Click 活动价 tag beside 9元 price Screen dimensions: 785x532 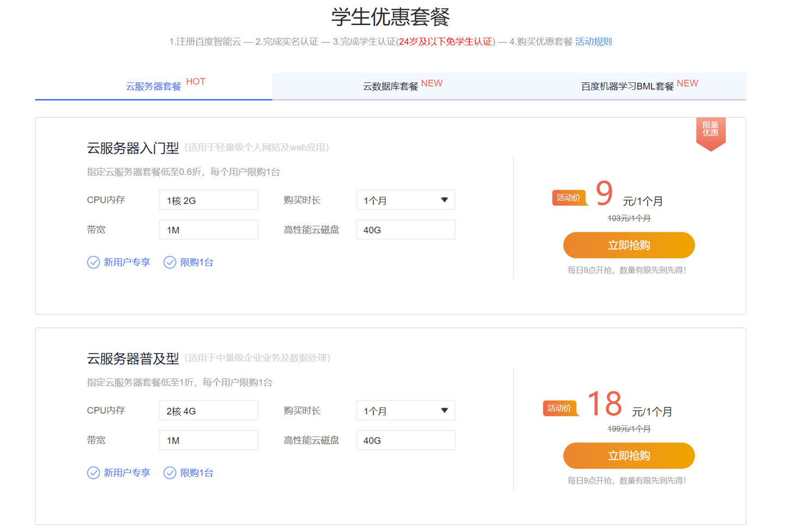pos(569,198)
